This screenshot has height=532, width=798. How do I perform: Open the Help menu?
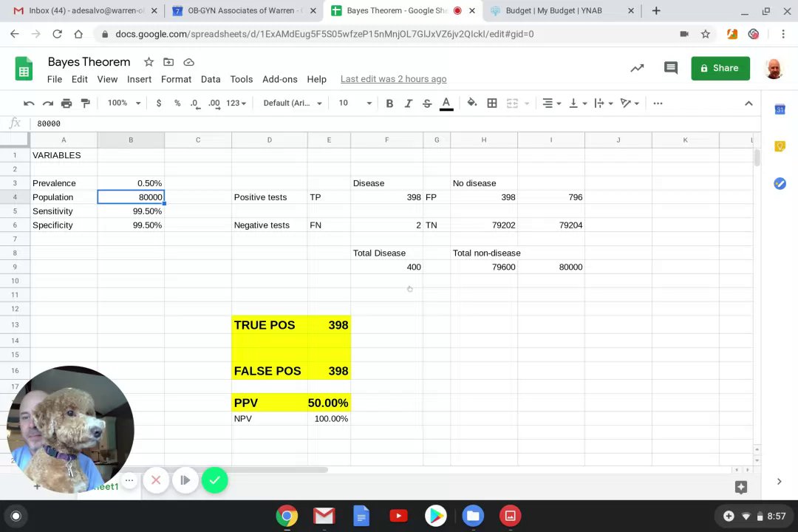(x=316, y=79)
